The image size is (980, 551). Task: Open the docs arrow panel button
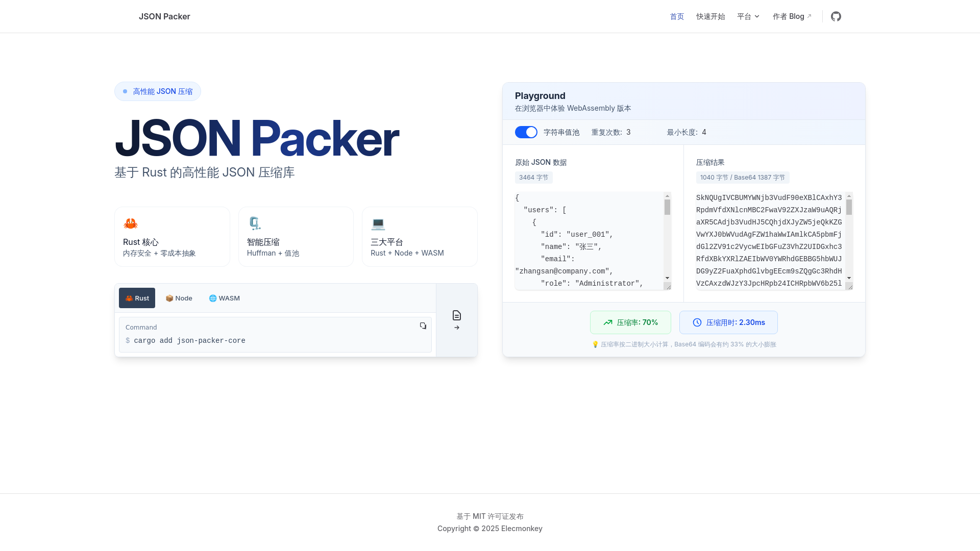(457, 320)
